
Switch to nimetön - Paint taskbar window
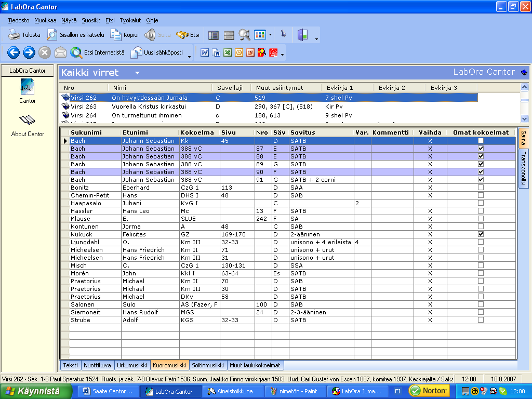[x=295, y=391]
